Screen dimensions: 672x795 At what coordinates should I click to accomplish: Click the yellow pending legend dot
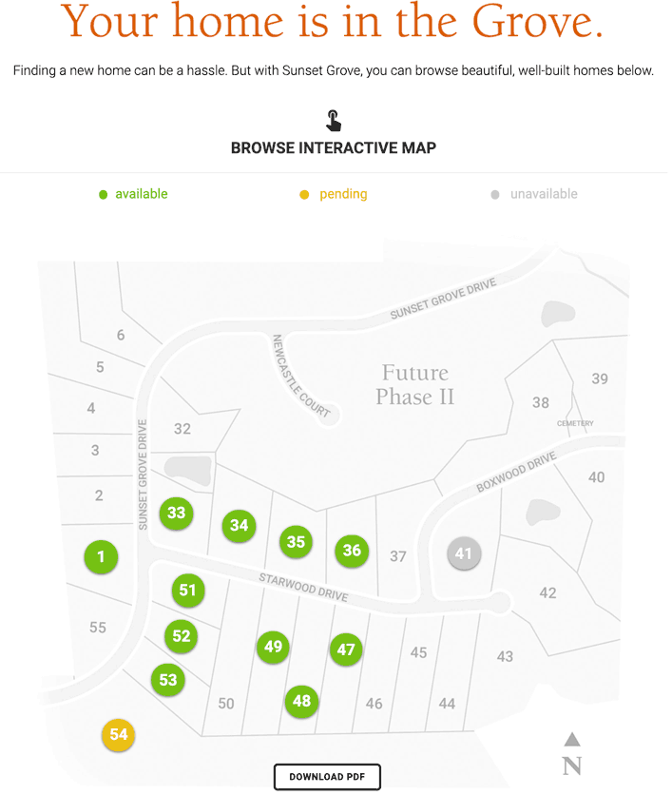304,195
